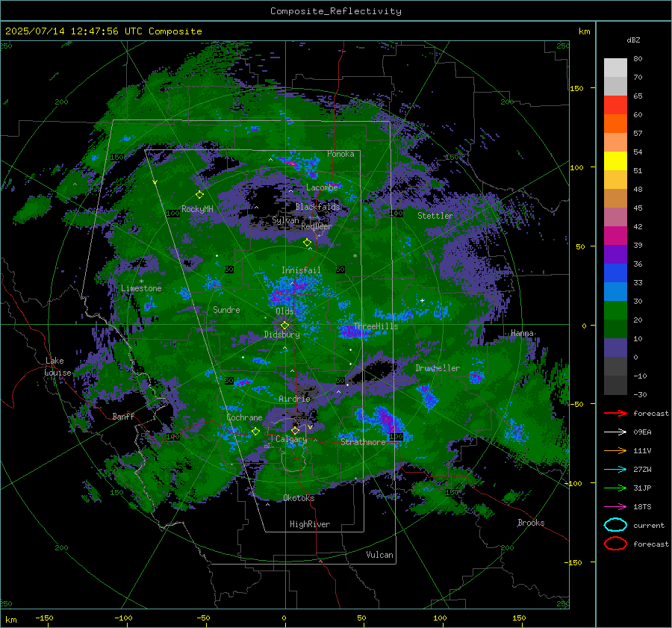Click the Sylvan label on the map
This screenshot has height=628, width=672.
285,220
